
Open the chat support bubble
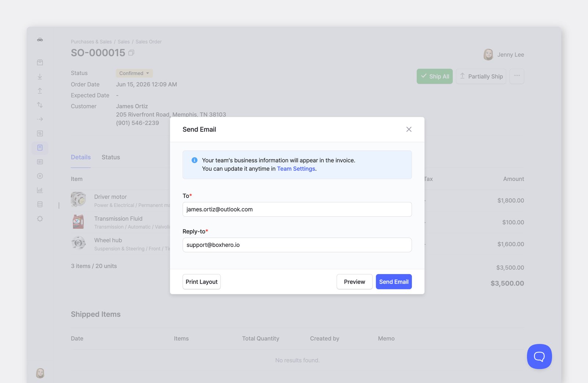(539, 357)
